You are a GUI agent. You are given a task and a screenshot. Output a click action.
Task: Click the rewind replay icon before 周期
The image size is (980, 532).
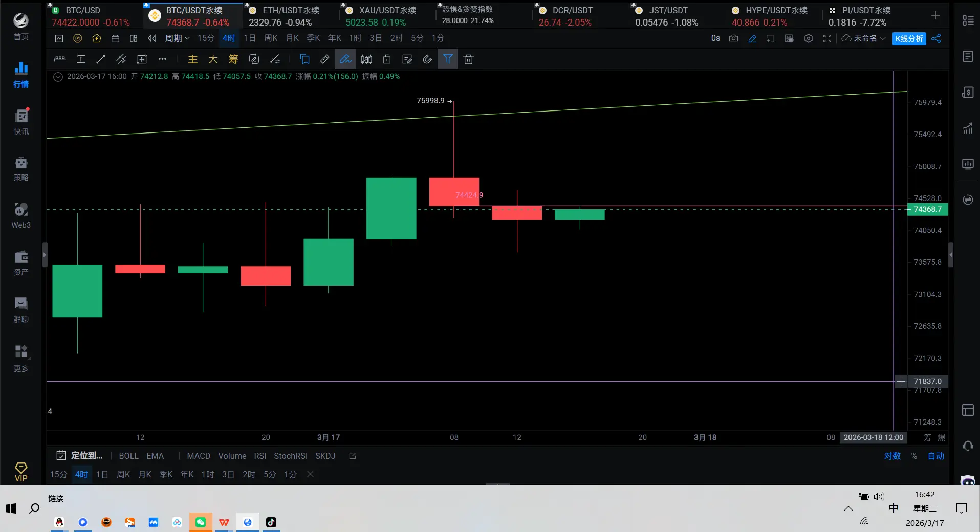[152, 38]
